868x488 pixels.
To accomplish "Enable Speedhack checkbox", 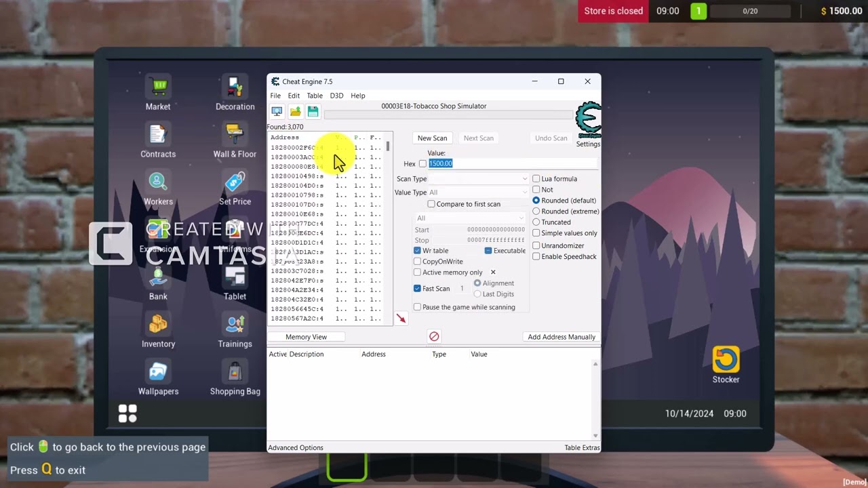I will tap(536, 257).
